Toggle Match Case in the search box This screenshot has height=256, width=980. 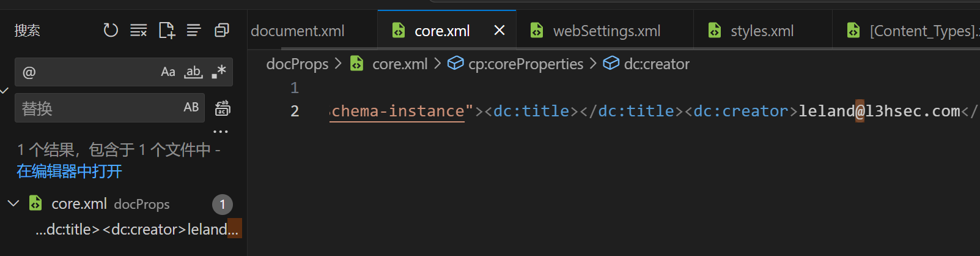click(x=168, y=72)
